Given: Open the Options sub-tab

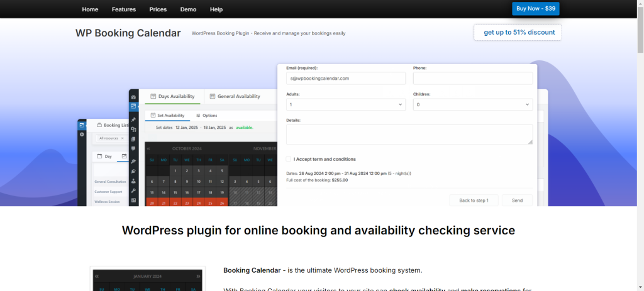Looking at the screenshot, I should (x=206, y=116).
